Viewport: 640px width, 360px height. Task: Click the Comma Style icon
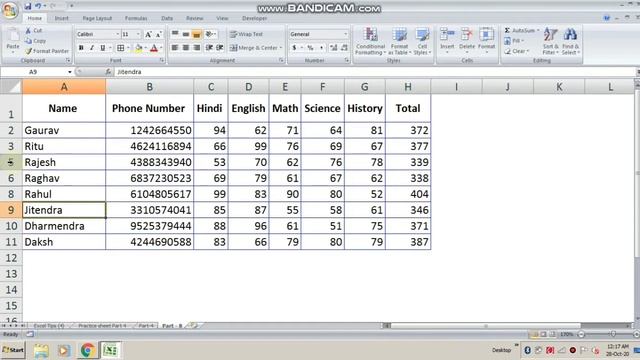pyautogui.click(x=321, y=48)
